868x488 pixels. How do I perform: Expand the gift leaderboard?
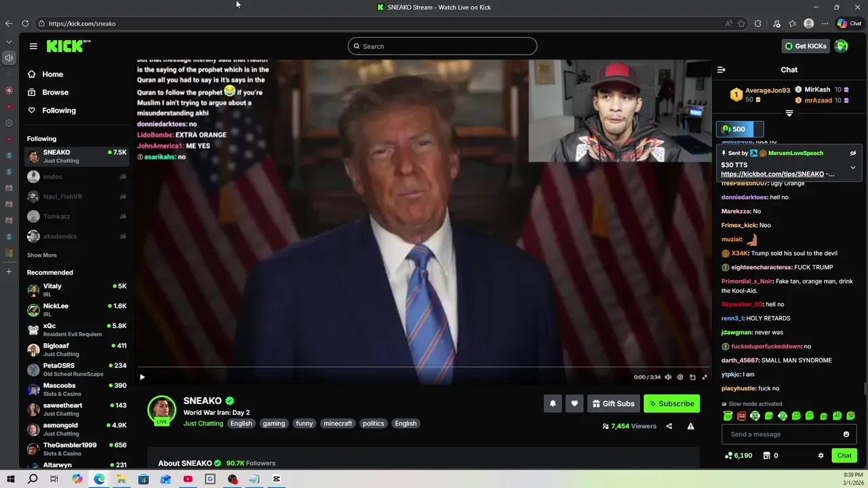789,113
